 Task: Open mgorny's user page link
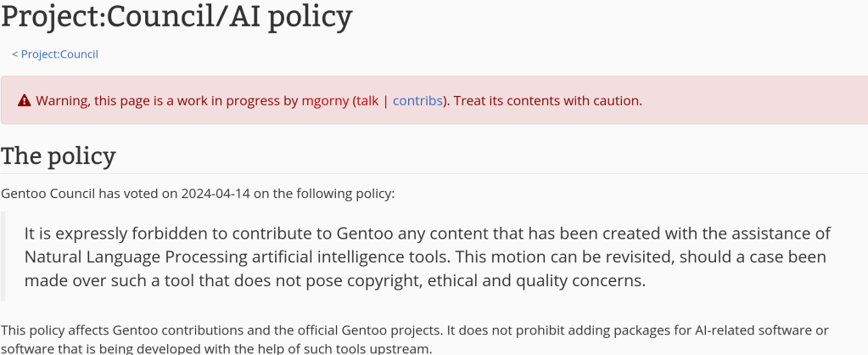[x=325, y=101]
